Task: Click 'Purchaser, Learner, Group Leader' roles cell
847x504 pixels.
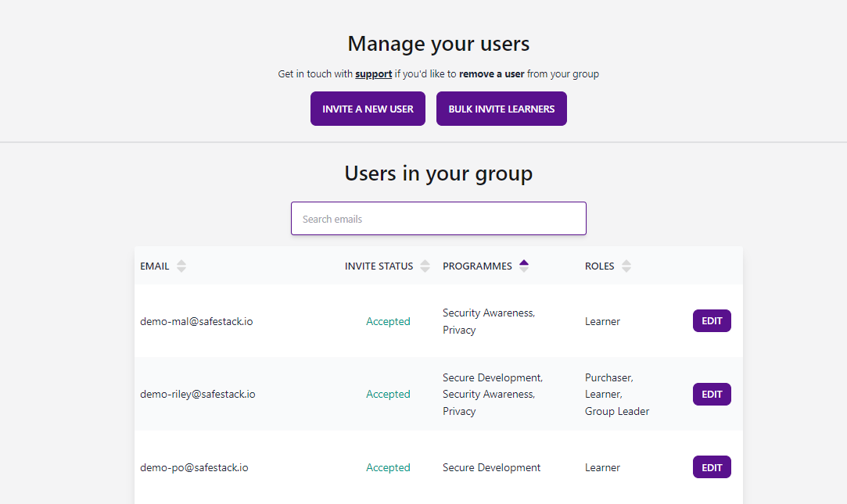Action: click(x=617, y=395)
